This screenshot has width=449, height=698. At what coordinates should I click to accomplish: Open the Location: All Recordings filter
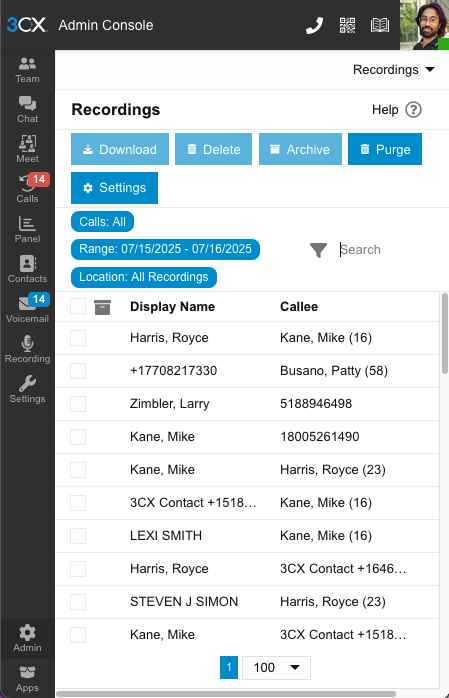tap(144, 277)
